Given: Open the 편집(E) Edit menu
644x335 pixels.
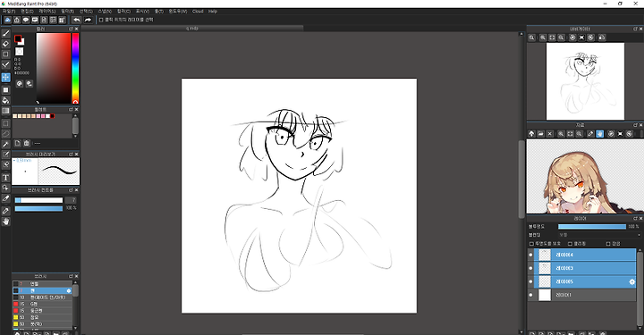Looking at the screenshot, I should click(27, 12).
